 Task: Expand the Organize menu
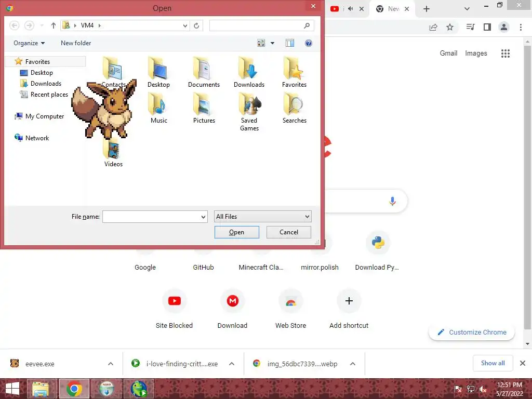29,43
